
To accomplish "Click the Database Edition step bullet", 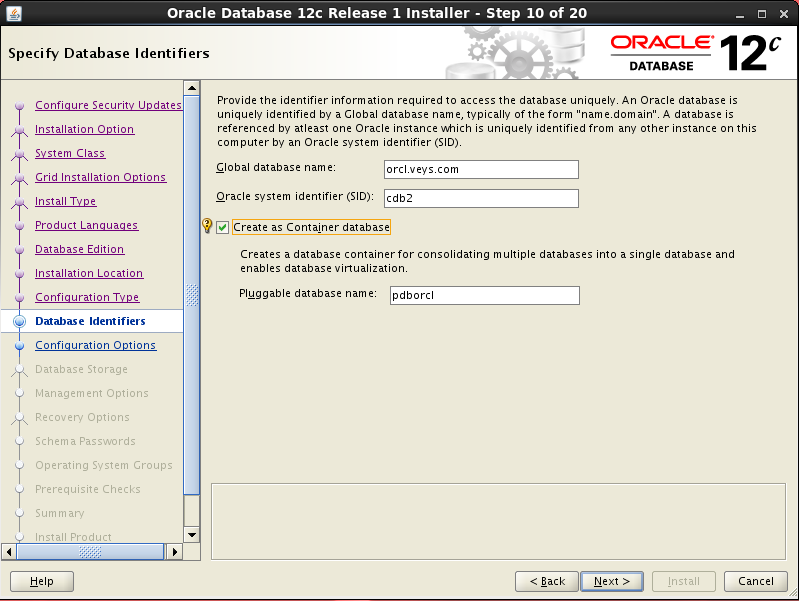I will click(19, 249).
